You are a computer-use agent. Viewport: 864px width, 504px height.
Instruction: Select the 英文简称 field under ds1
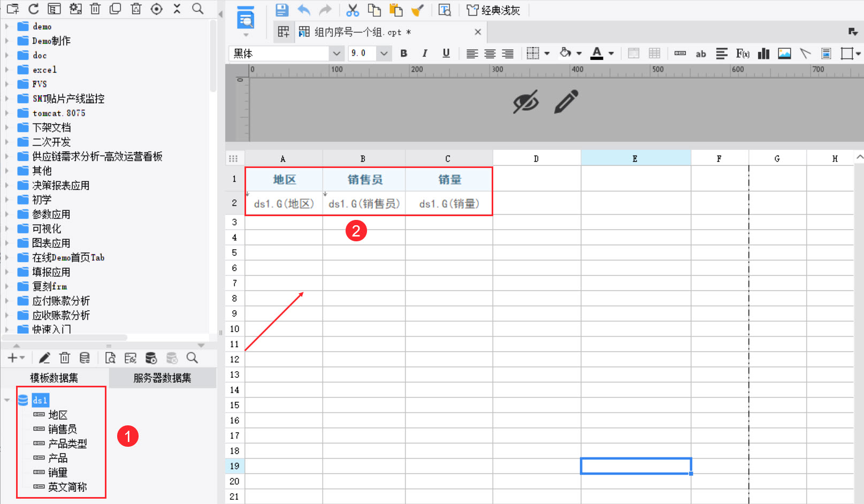click(67, 487)
